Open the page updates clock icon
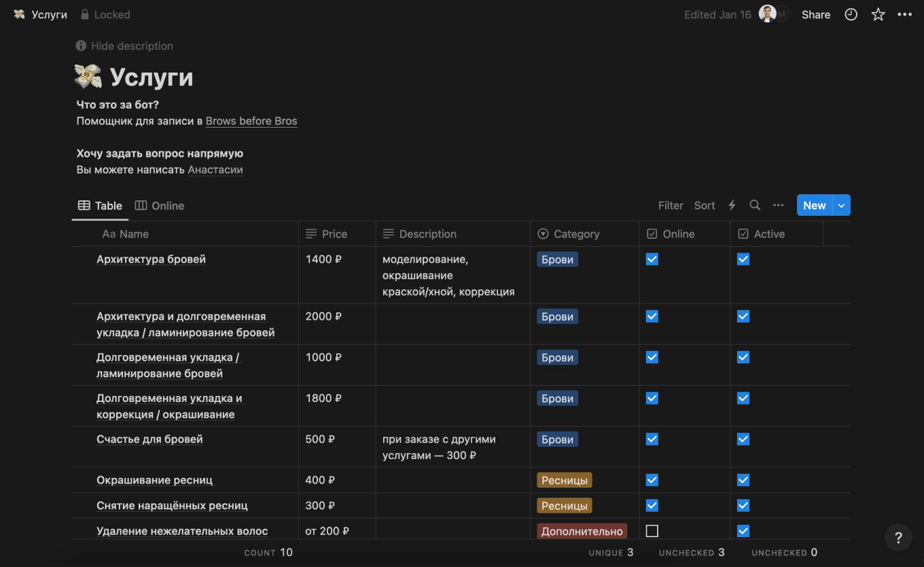Screen dimensions: 924x567 (851, 14)
